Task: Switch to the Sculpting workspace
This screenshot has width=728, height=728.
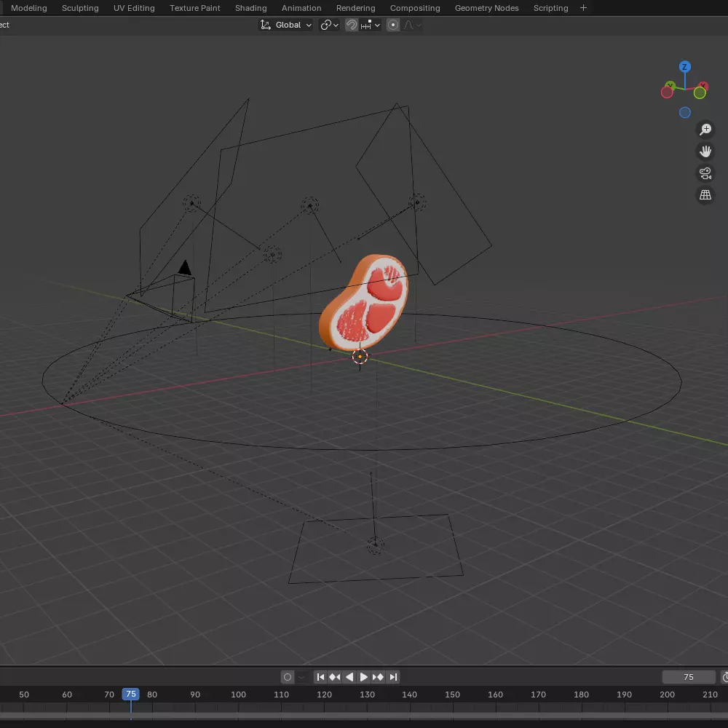Action: (x=80, y=8)
